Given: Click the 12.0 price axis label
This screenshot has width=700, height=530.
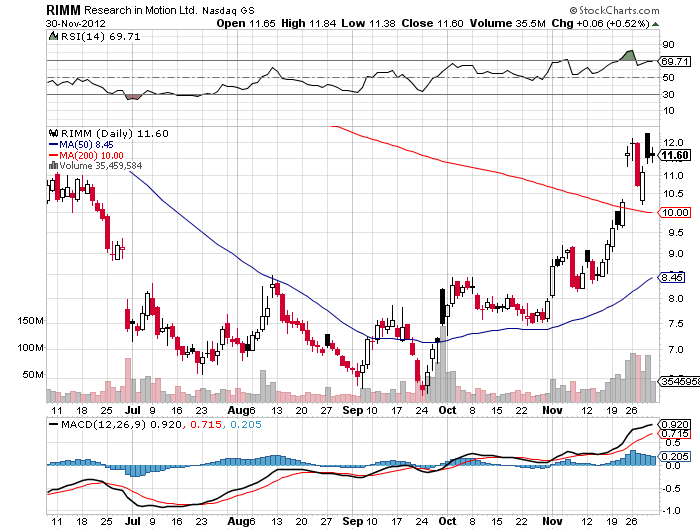Looking at the screenshot, I should tap(673, 142).
